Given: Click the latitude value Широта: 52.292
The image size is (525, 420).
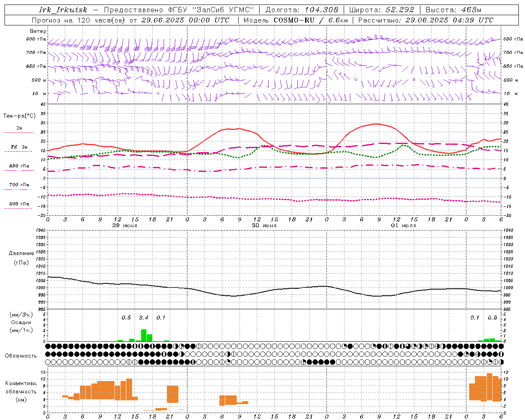Looking at the screenshot, I should tap(382, 10).
